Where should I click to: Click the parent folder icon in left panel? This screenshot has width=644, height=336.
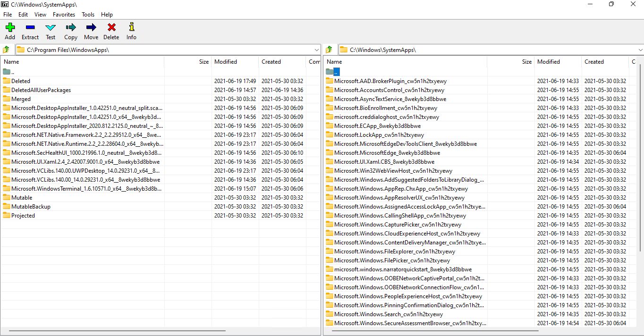[x=7, y=72]
